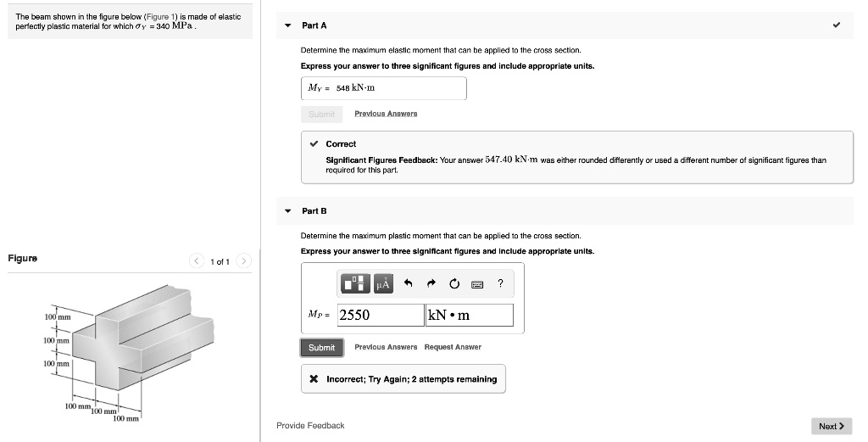
Task: Open Previous Answers for Part B
Action: [386, 347]
